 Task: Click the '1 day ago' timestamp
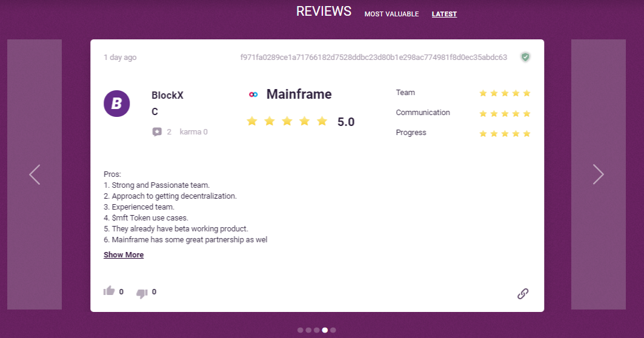pos(120,58)
